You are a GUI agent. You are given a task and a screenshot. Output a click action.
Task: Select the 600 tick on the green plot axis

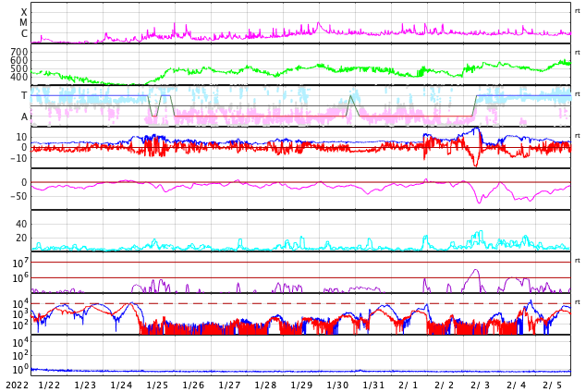19,60
